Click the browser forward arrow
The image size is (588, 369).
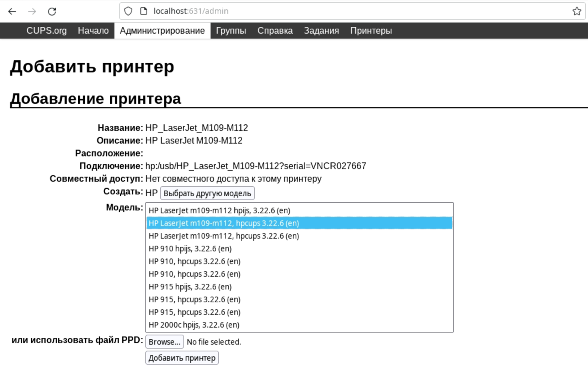[32, 11]
